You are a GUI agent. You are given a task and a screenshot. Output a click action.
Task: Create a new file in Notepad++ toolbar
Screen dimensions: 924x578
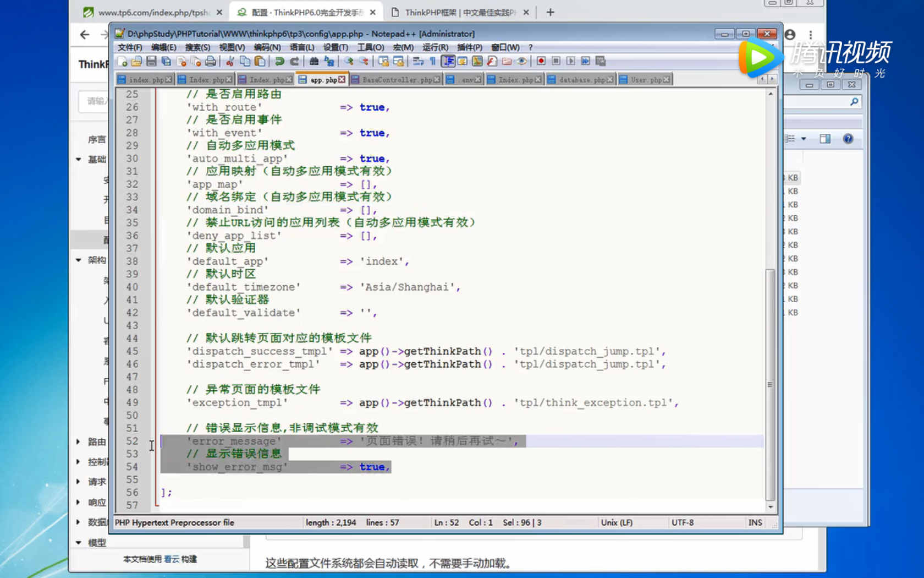122,61
